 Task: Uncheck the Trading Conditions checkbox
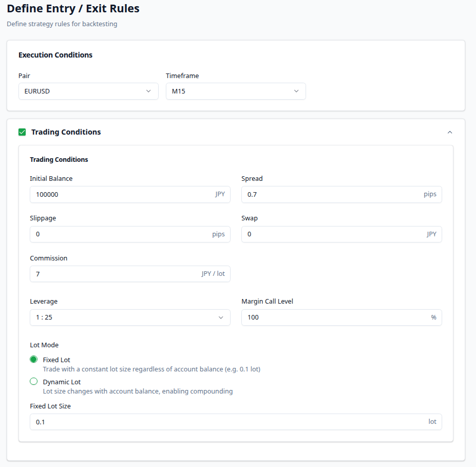(22, 132)
